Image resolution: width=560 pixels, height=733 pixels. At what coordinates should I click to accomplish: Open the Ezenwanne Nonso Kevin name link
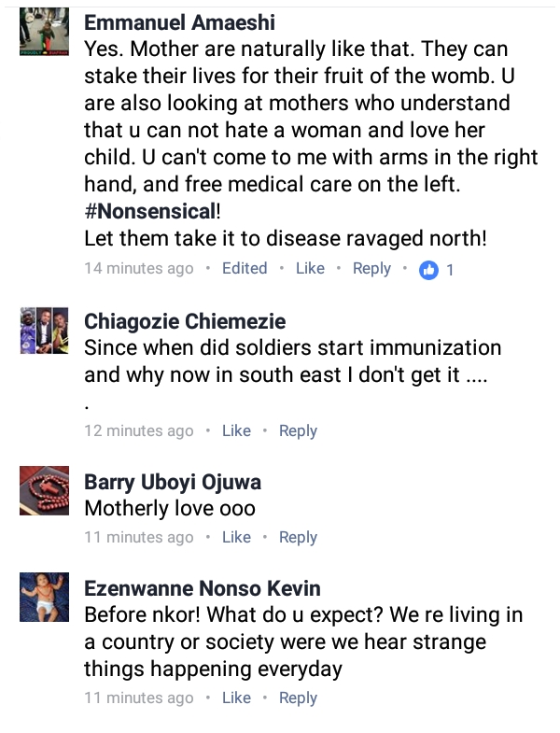(x=203, y=588)
